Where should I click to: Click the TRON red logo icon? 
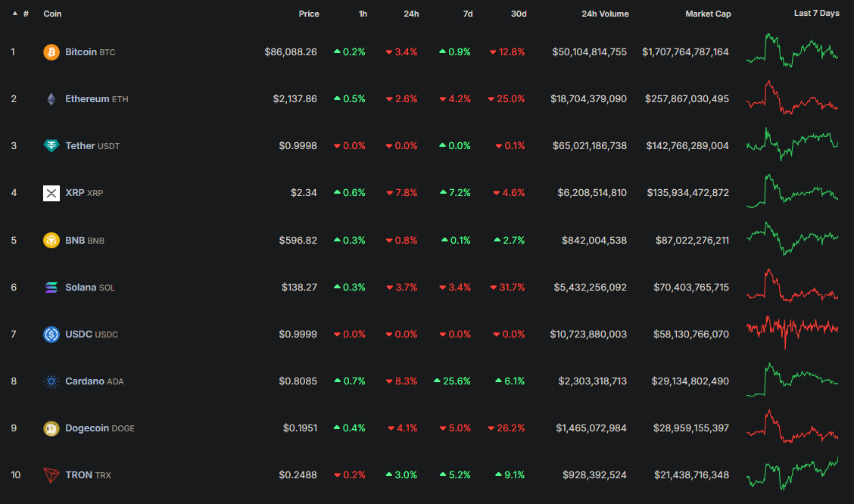[51, 475]
